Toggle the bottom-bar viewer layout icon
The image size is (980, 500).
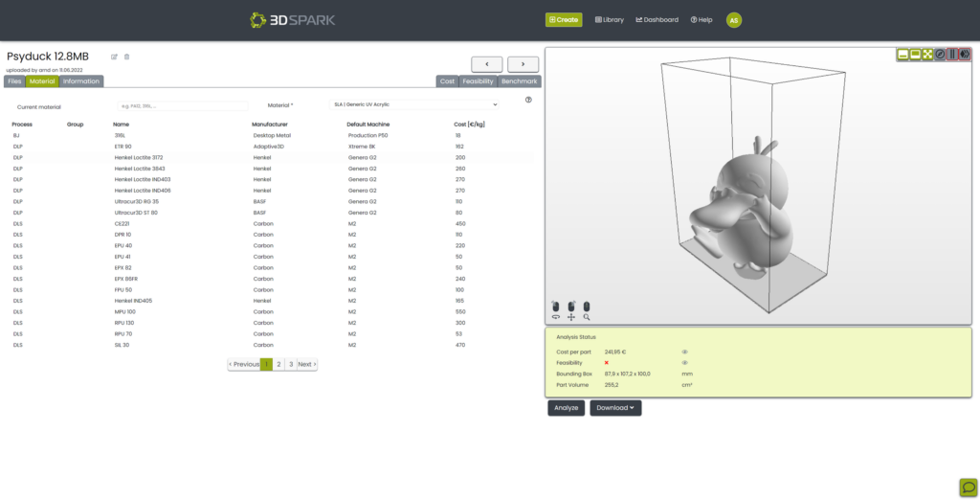pyautogui.click(x=903, y=55)
